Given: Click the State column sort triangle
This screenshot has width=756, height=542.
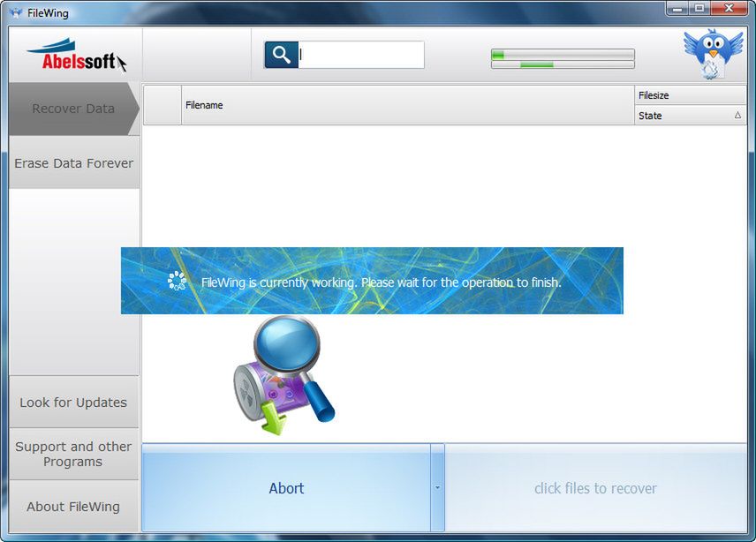Looking at the screenshot, I should tap(737, 115).
